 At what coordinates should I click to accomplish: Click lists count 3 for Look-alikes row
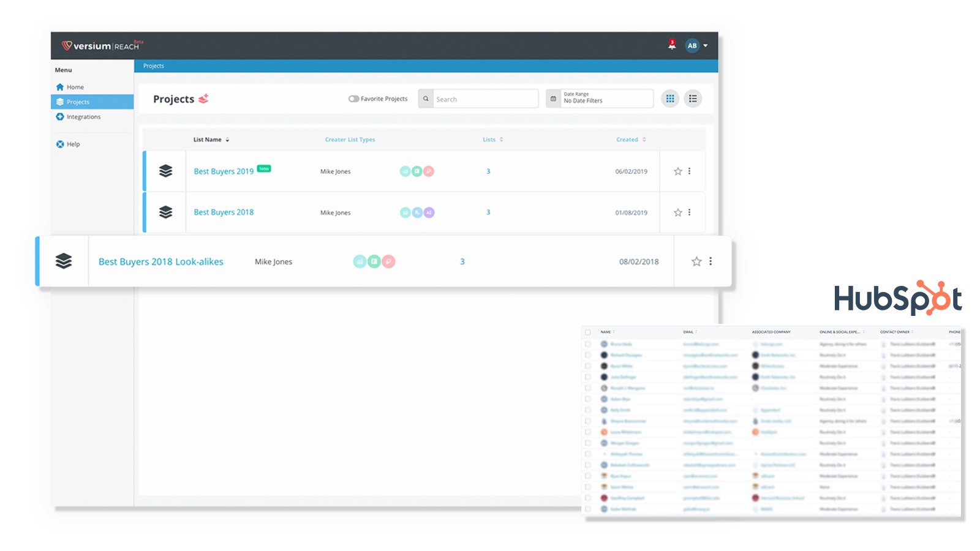[x=462, y=261]
